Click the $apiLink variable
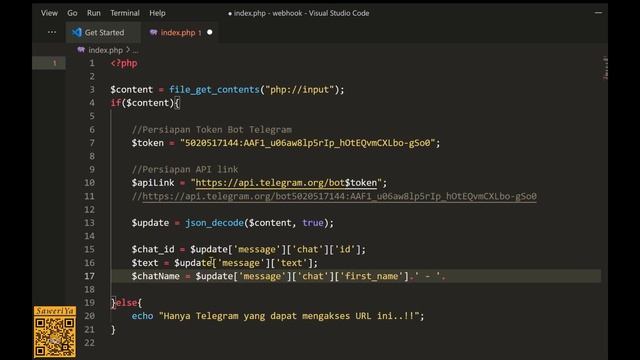 tap(153, 183)
